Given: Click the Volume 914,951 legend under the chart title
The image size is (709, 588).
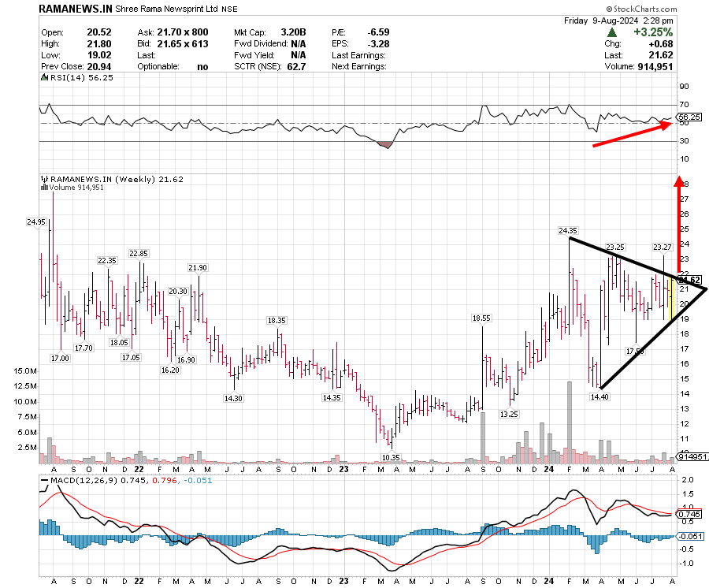Looking at the screenshot, I should click(x=76, y=188).
